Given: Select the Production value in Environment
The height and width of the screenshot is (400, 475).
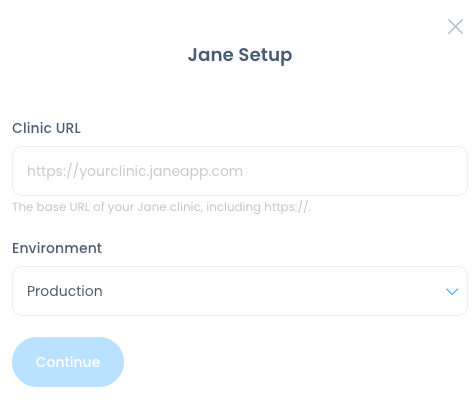Looking at the screenshot, I should click(x=65, y=291).
